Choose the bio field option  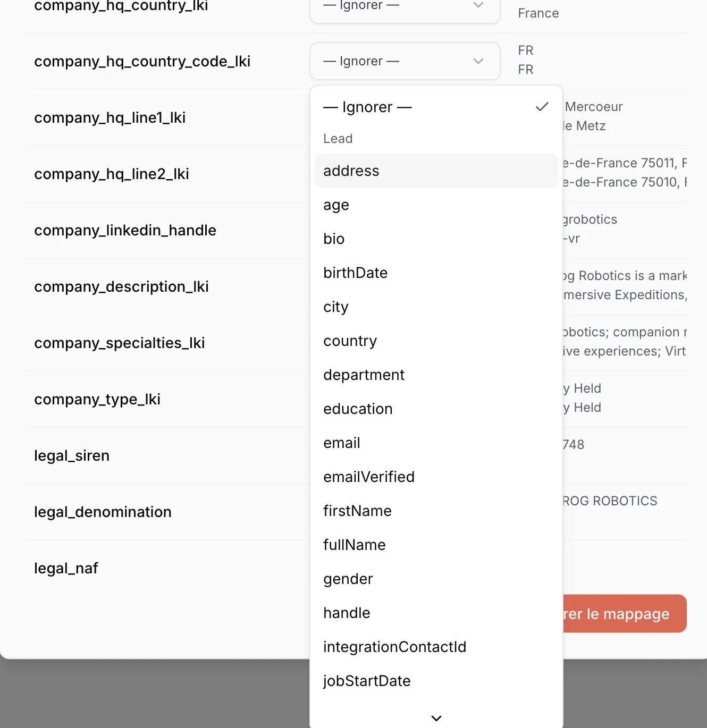point(436,239)
